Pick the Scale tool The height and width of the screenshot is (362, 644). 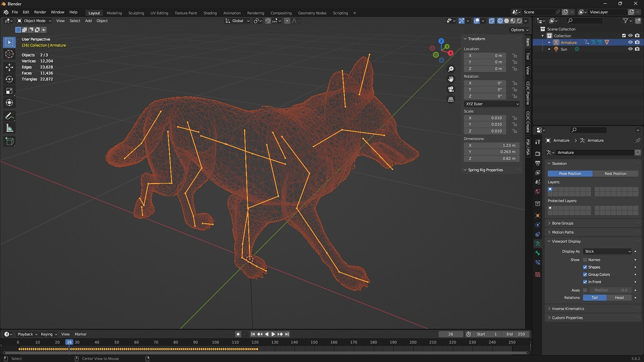[x=9, y=91]
